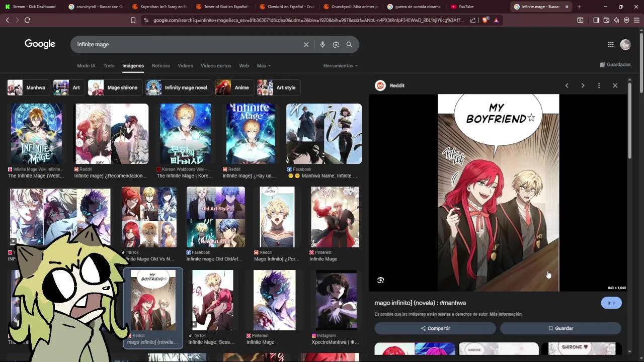Viewport: 644px width, 362px height.
Task: Close the image preview panel
Action: click(615, 85)
